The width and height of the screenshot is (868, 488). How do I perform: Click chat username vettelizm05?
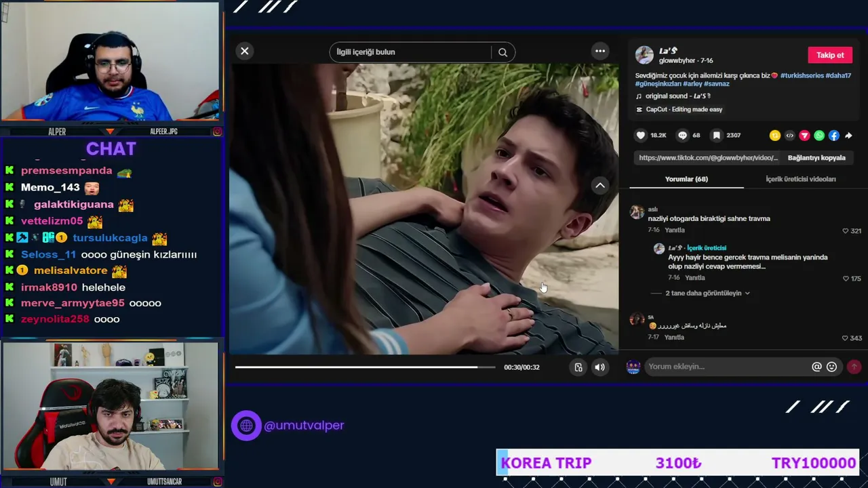(x=52, y=221)
